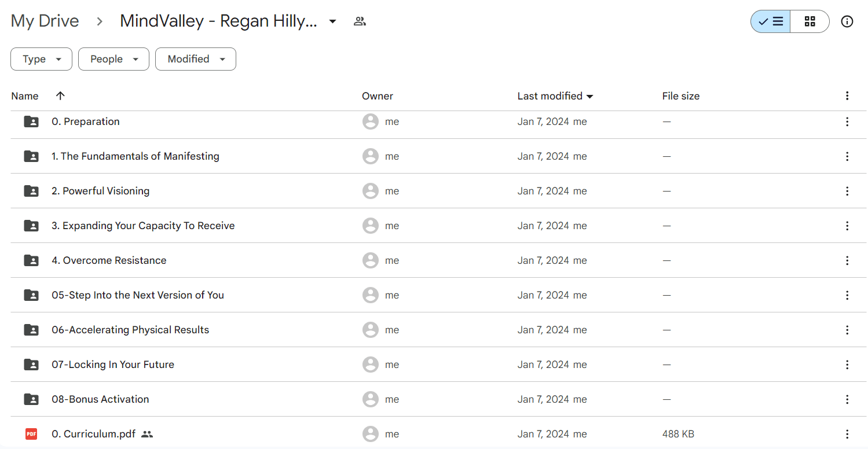Select 07-Locking In Your Future folder name

[113, 365]
